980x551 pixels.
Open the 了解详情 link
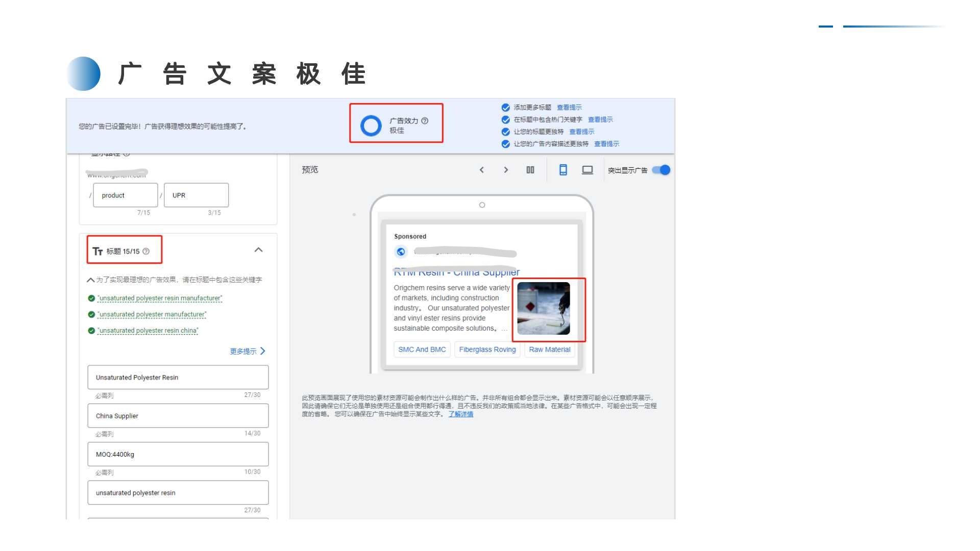tap(460, 414)
